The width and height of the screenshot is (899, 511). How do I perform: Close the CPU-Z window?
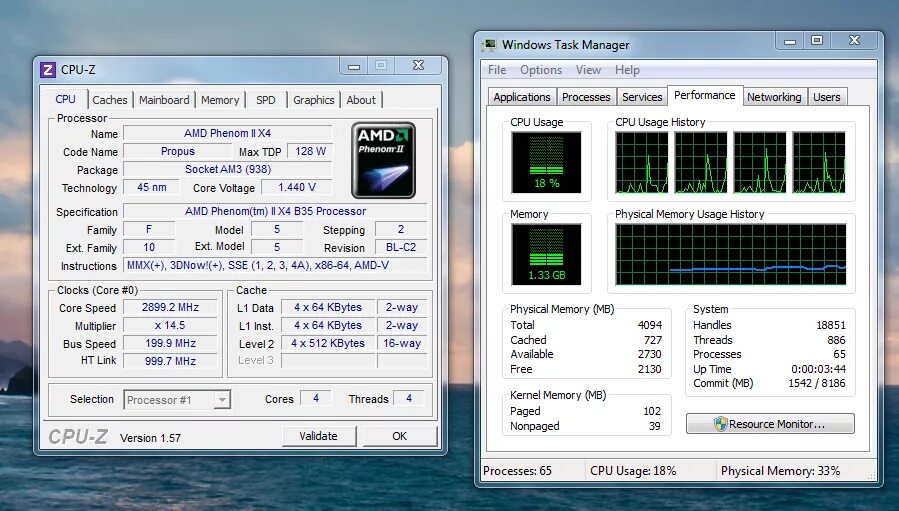coord(419,65)
